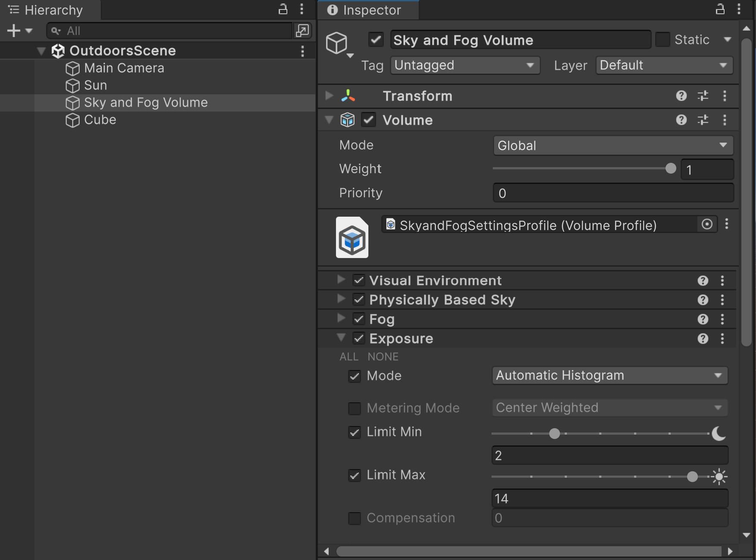Image resolution: width=756 pixels, height=560 pixels.
Task: Enable the Metering Mode checkbox
Action: (355, 408)
